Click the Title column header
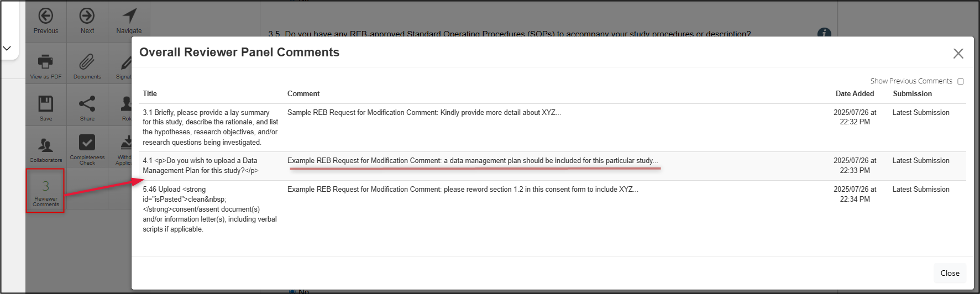This screenshot has width=980, height=294. click(150, 94)
